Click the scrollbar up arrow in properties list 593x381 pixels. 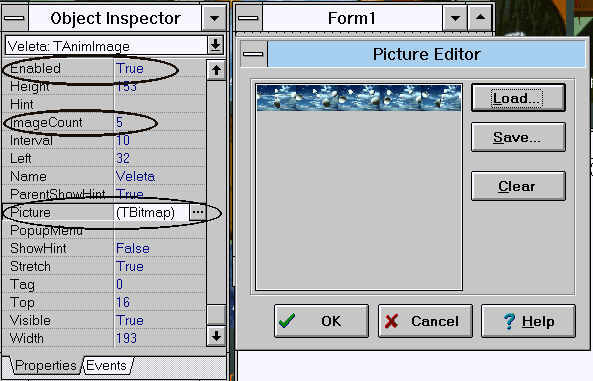(216, 70)
